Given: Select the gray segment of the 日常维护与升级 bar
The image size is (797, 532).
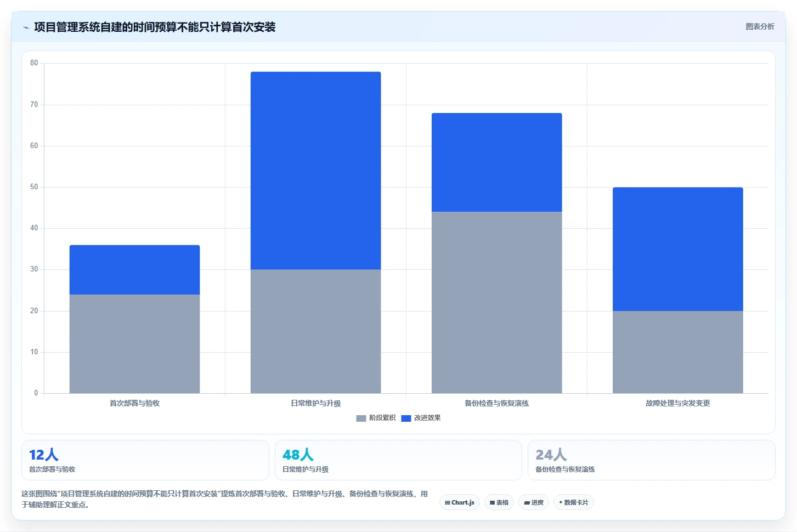Looking at the screenshot, I should coord(315,331).
